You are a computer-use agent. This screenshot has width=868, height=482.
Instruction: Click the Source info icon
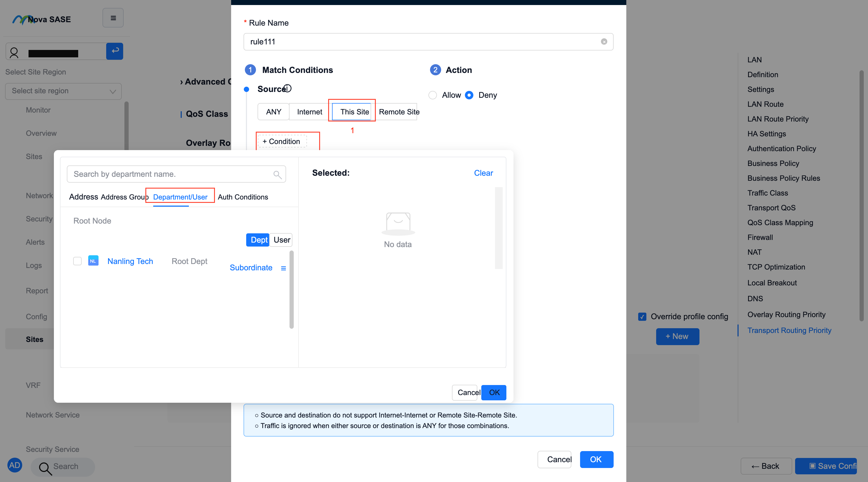287,88
